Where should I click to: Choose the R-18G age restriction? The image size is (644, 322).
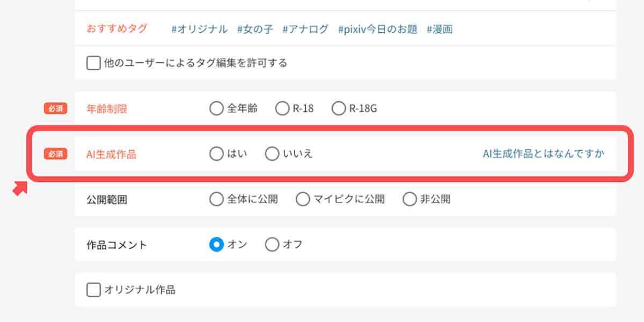(x=339, y=109)
